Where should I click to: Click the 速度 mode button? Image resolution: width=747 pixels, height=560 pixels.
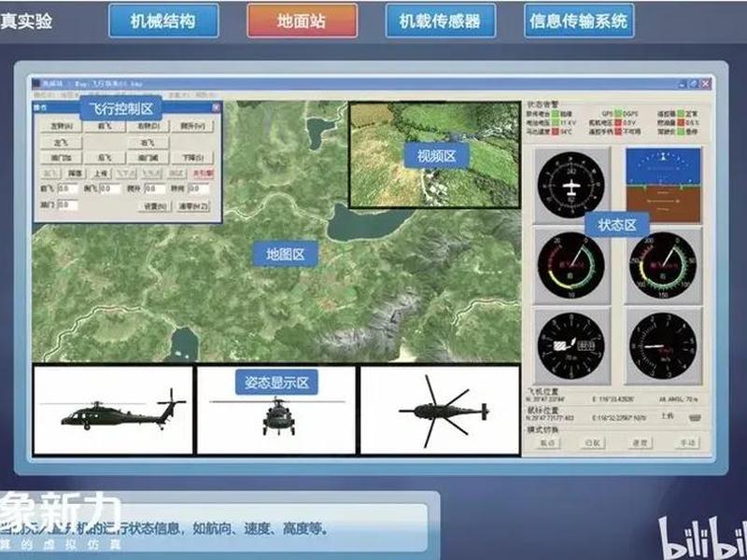pos(640,442)
